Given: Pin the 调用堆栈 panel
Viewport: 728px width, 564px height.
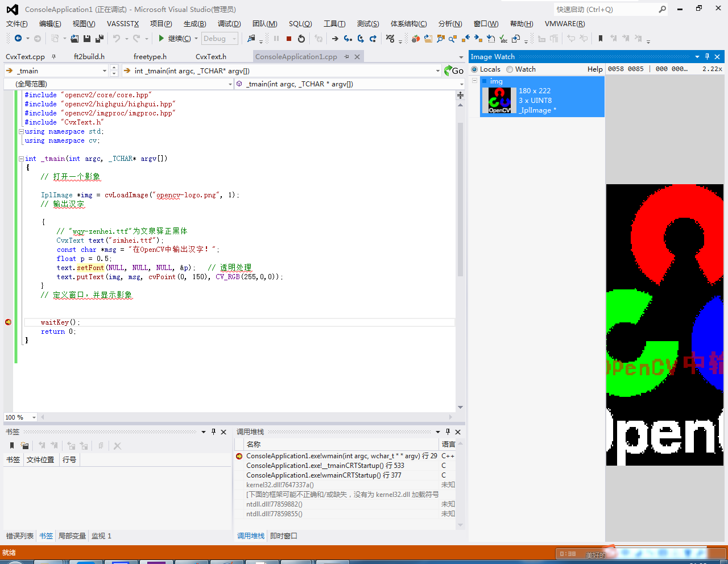Looking at the screenshot, I should 448,432.
